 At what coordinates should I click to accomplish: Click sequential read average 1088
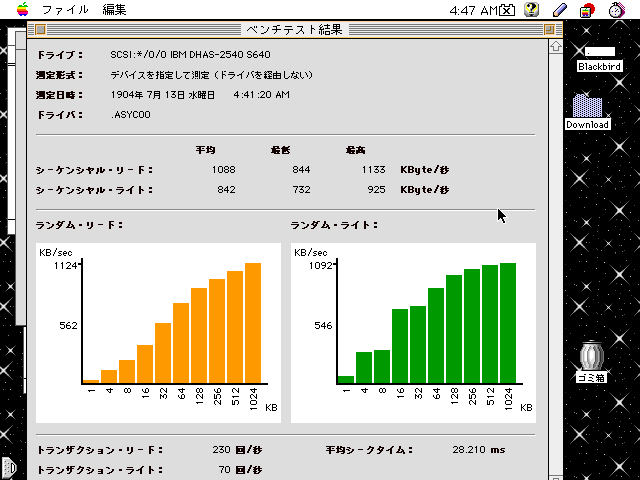(223, 169)
